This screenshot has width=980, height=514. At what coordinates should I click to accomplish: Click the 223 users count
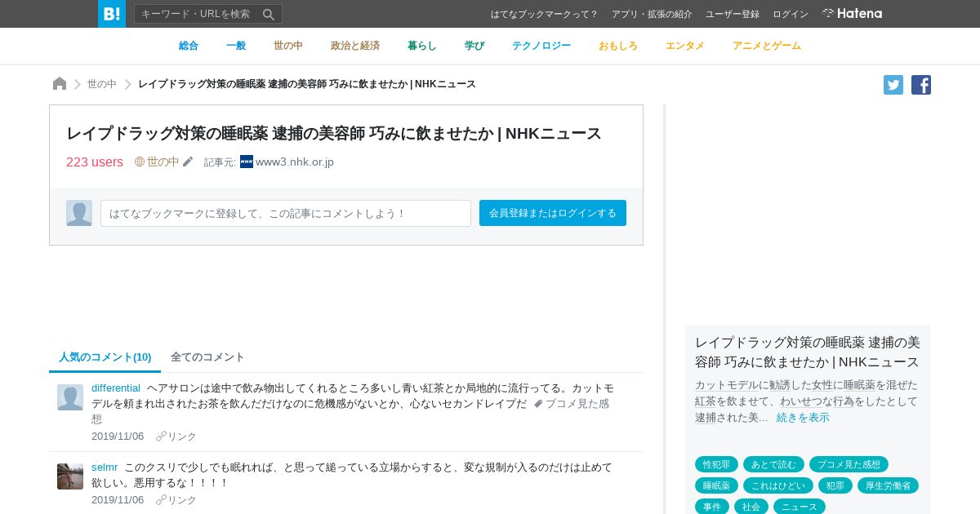(95, 162)
